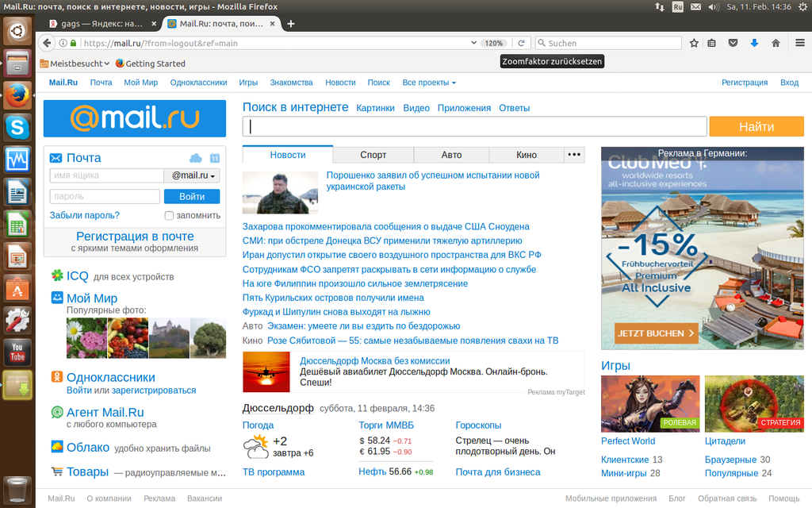Open LibreOffice Writer from launcher
The image size is (812, 508).
(x=17, y=192)
